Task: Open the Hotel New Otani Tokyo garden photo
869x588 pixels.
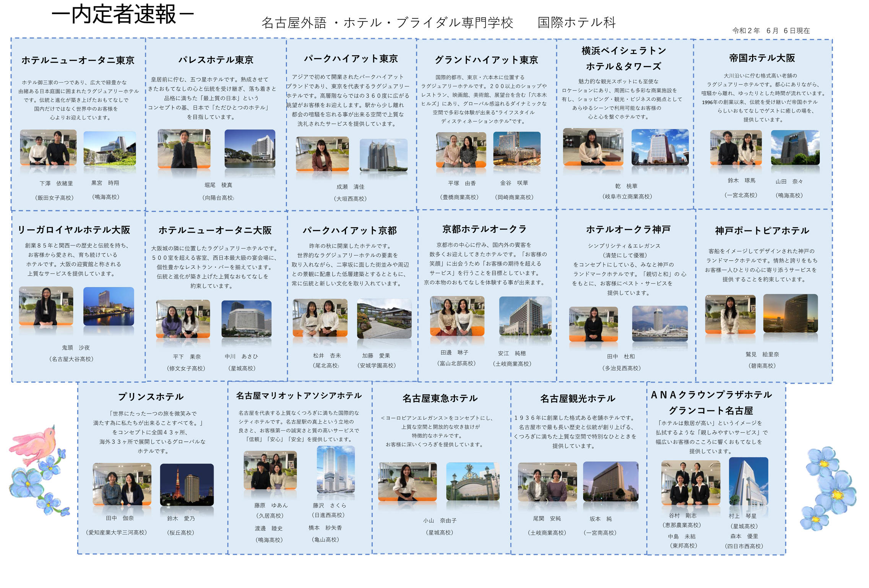Action: coord(110,148)
